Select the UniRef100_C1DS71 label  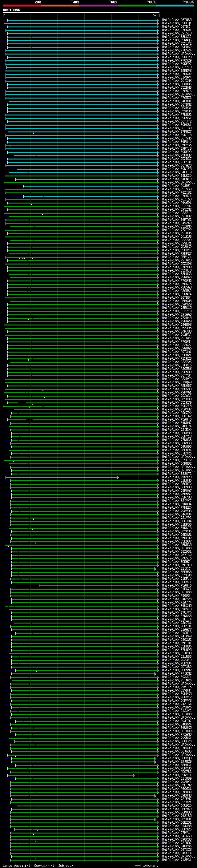pyautogui.click(x=177, y=589)
